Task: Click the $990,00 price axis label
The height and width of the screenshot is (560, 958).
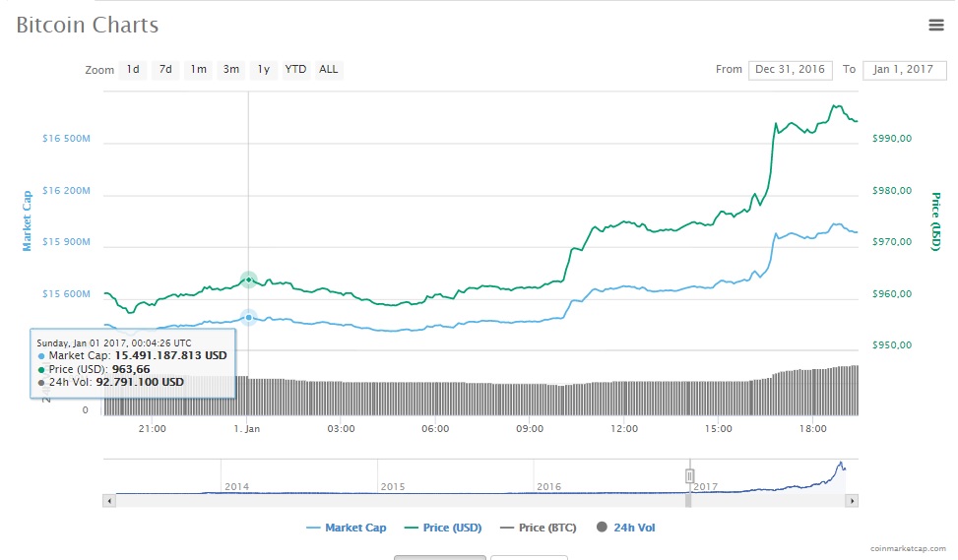Action: [892, 139]
